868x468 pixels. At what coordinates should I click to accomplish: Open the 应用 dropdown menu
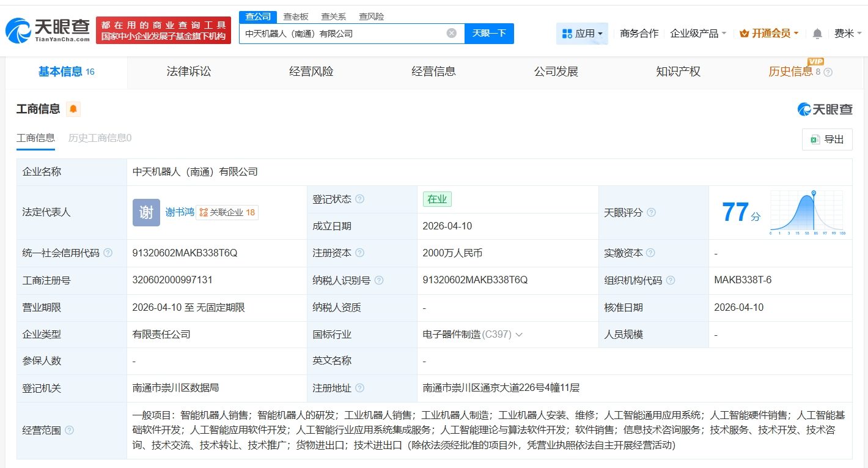582,34
